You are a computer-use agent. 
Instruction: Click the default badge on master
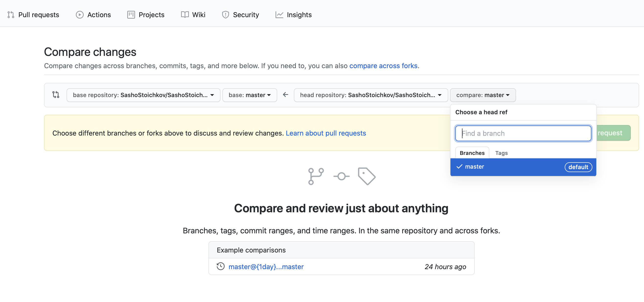(578, 167)
